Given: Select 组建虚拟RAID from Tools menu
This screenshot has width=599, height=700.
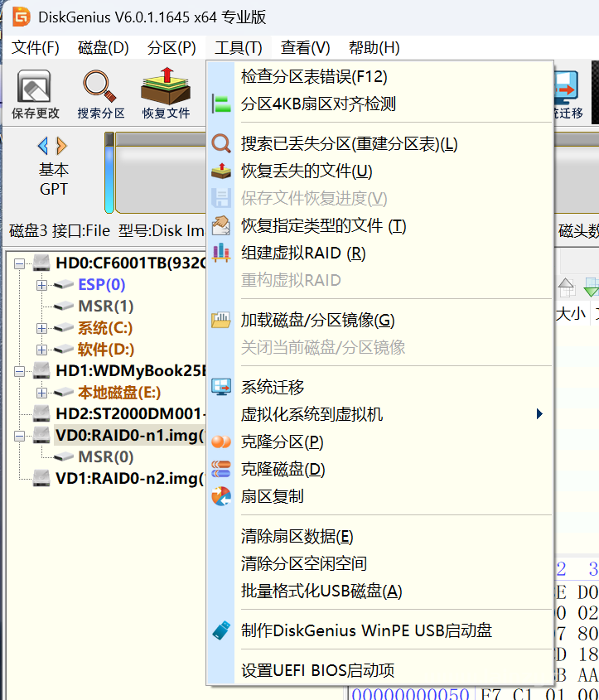Looking at the screenshot, I should (303, 253).
